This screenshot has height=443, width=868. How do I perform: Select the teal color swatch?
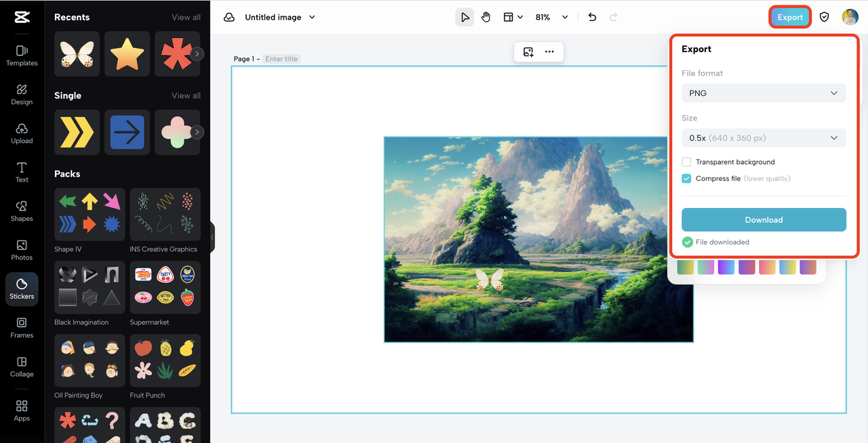point(787,268)
